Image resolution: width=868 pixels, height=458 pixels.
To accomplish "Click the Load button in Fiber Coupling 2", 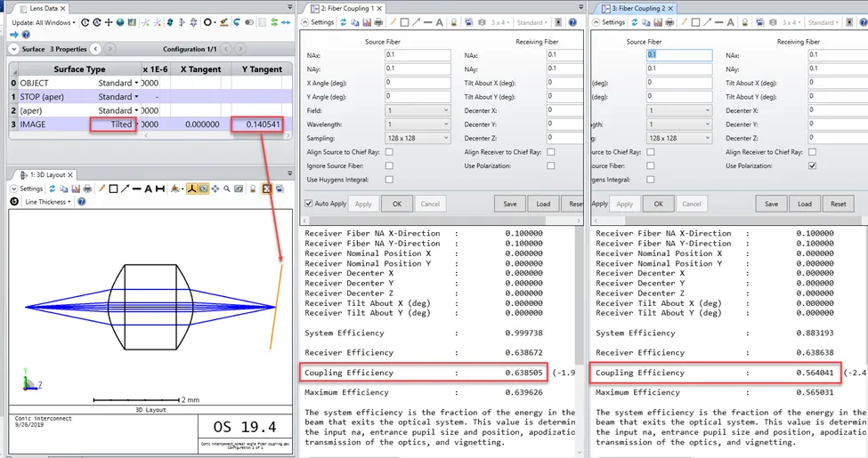I will 804,204.
